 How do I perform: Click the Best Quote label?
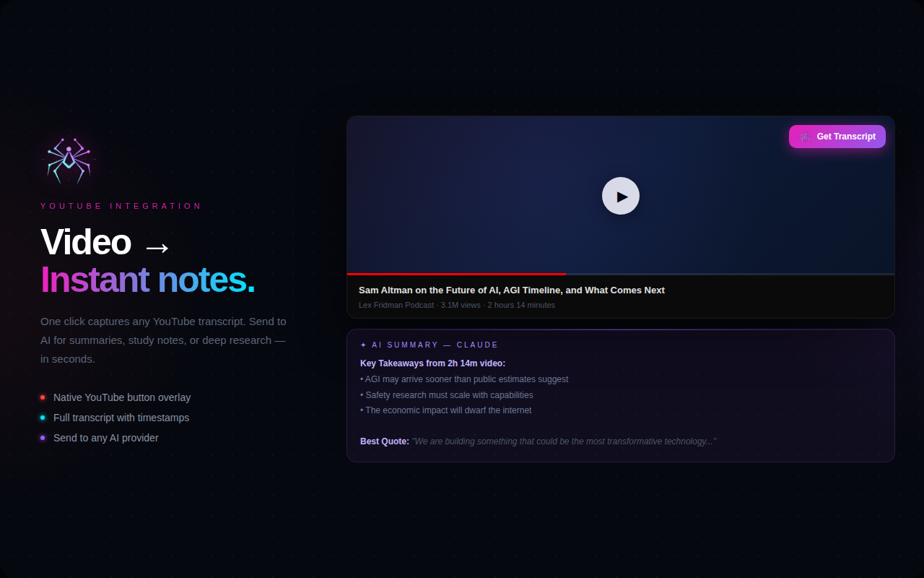[385, 441]
